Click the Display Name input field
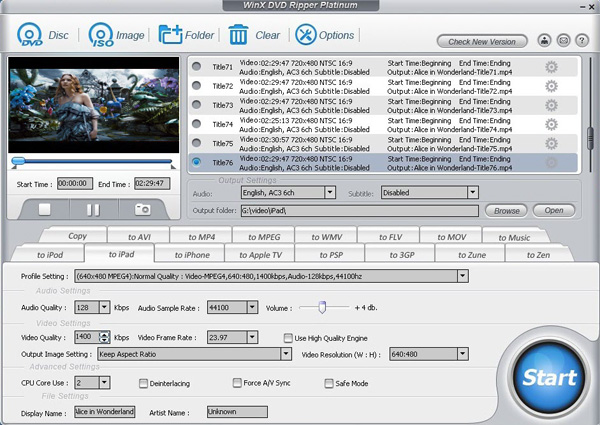Image resolution: width=600 pixels, height=425 pixels. [x=104, y=412]
